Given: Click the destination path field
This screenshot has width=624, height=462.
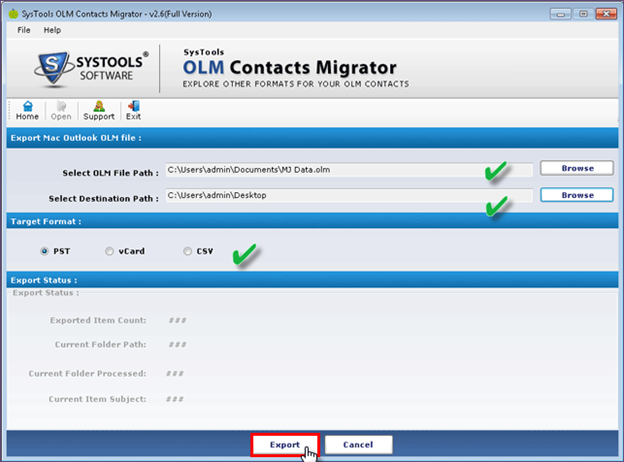Looking at the screenshot, I should pos(349,195).
